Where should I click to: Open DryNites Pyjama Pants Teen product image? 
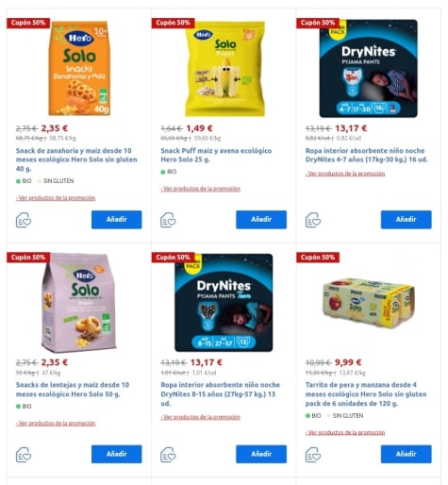(224, 303)
